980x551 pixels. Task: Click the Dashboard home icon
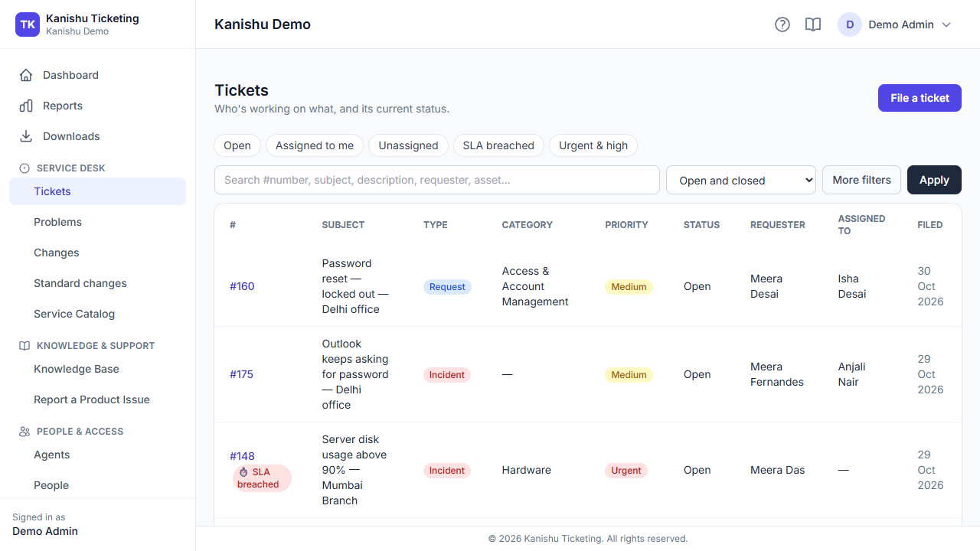(x=26, y=75)
